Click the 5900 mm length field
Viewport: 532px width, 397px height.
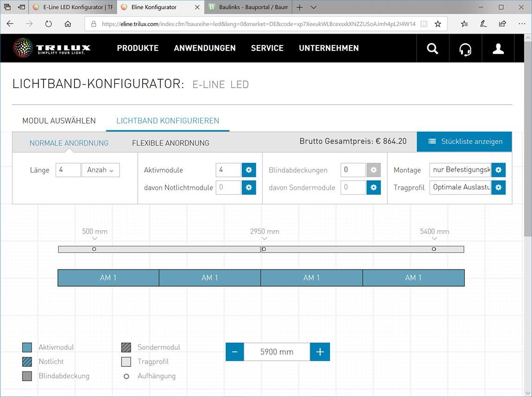tap(277, 352)
